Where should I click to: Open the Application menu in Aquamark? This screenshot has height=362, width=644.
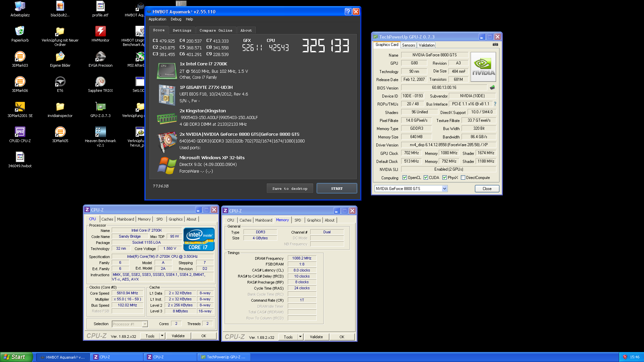pos(157,19)
